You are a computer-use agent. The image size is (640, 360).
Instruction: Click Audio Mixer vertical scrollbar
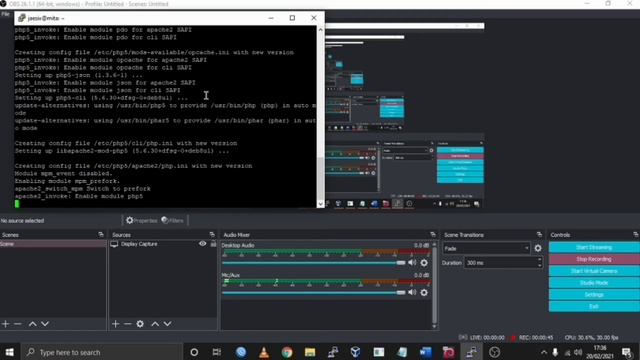[x=434, y=285]
